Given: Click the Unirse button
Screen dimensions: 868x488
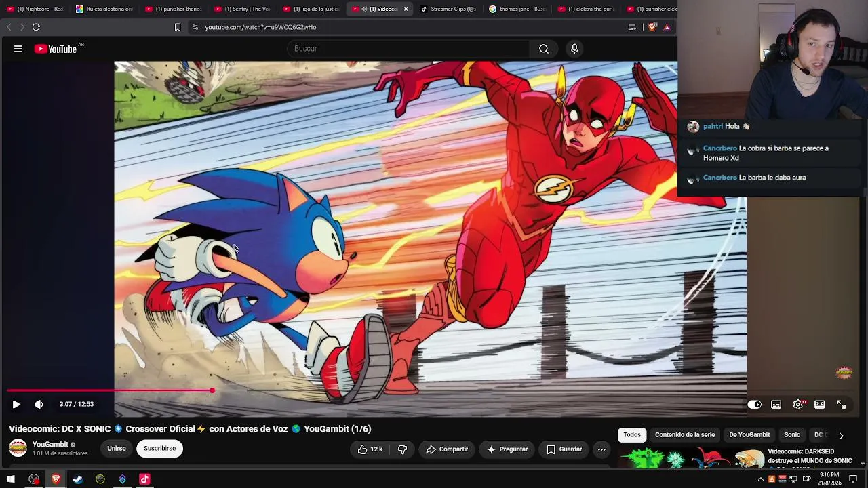Looking at the screenshot, I should pos(117,449).
